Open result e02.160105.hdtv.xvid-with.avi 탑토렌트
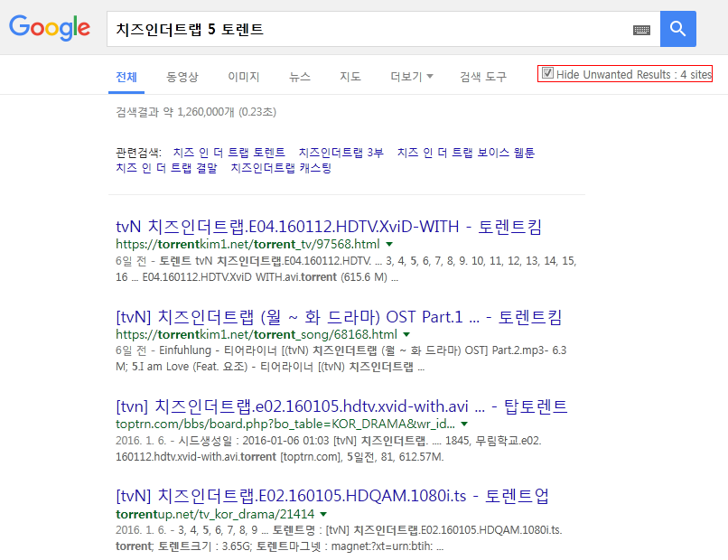Viewport: 728px width, 560px height. (341, 406)
